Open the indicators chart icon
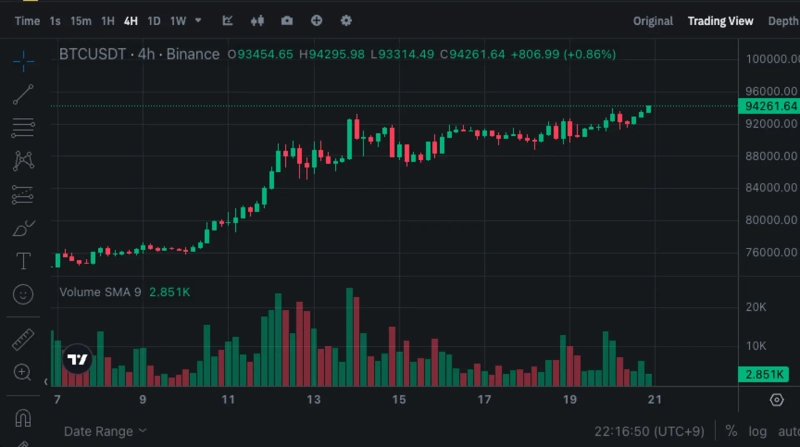800x447 pixels. coord(228,20)
